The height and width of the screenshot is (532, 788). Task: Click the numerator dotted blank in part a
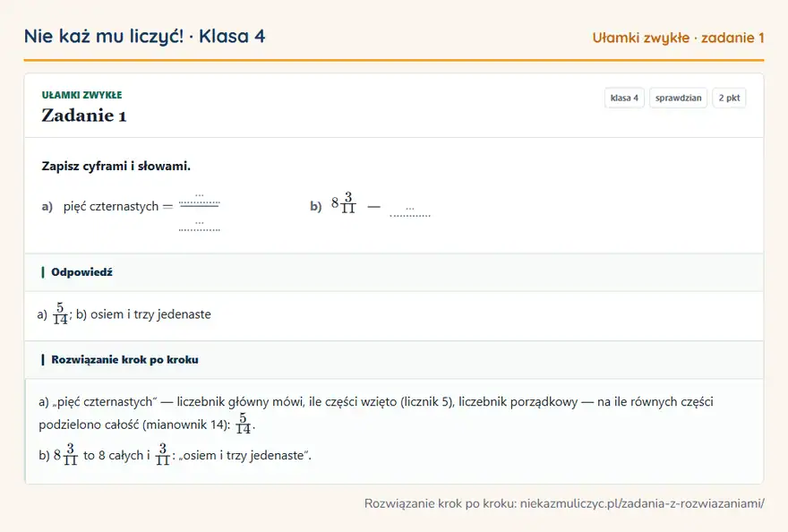(x=200, y=199)
